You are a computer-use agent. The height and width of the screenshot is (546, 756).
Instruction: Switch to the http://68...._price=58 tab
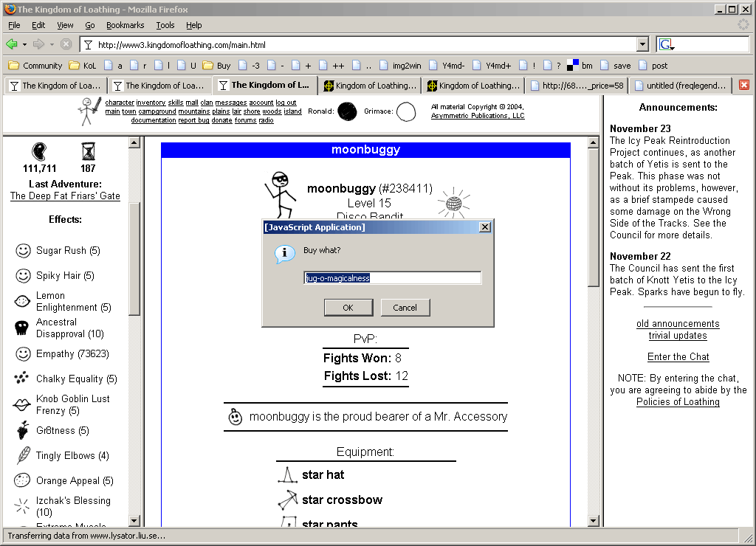577,86
